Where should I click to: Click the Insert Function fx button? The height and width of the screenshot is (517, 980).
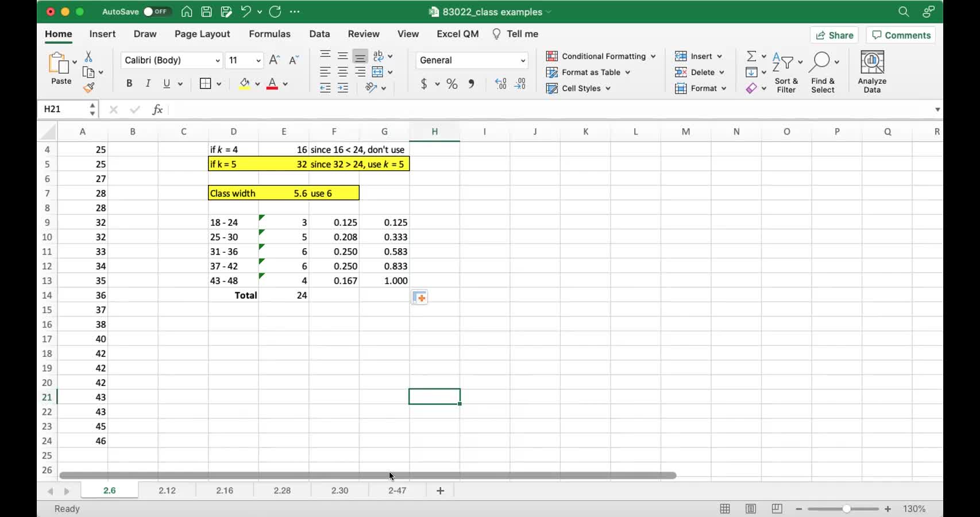[157, 109]
